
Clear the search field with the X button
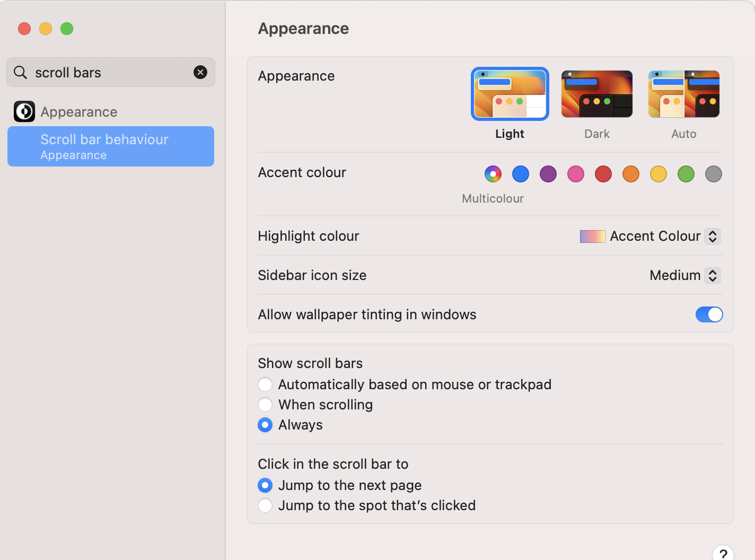[200, 72]
